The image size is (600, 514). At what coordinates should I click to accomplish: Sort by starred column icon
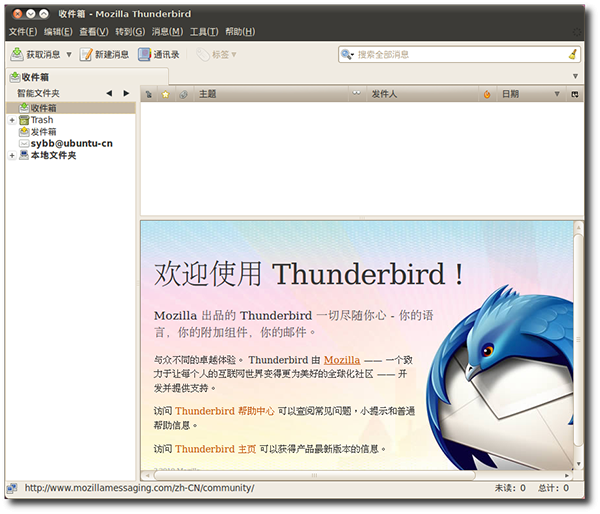click(x=166, y=94)
